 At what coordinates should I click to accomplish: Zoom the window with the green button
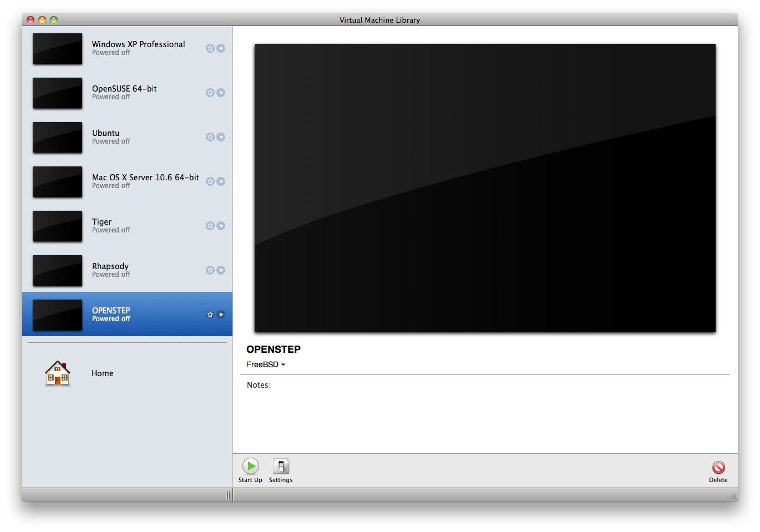[x=54, y=20]
